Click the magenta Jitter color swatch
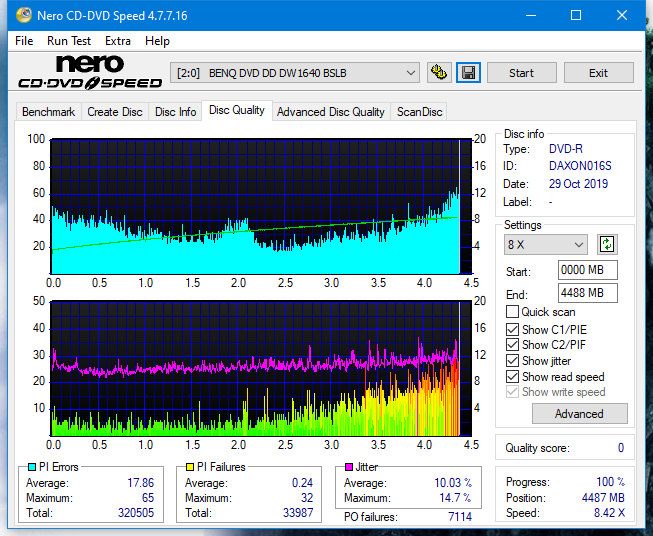Image resolution: width=653 pixels, height=536 pixels. 349,467
